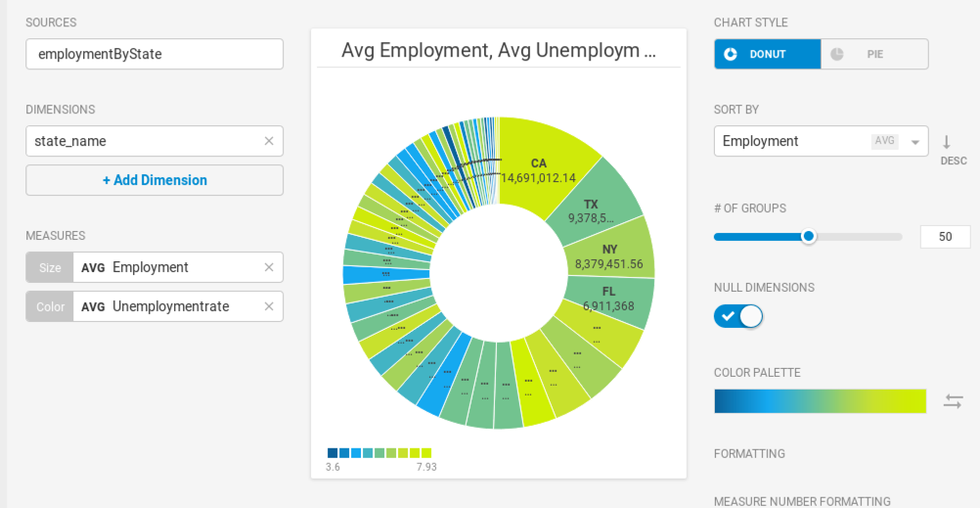The width and height of the screenshot is (980, 508).
Task: Click the DESC sort direction arrow
Action: pos(947,143)
